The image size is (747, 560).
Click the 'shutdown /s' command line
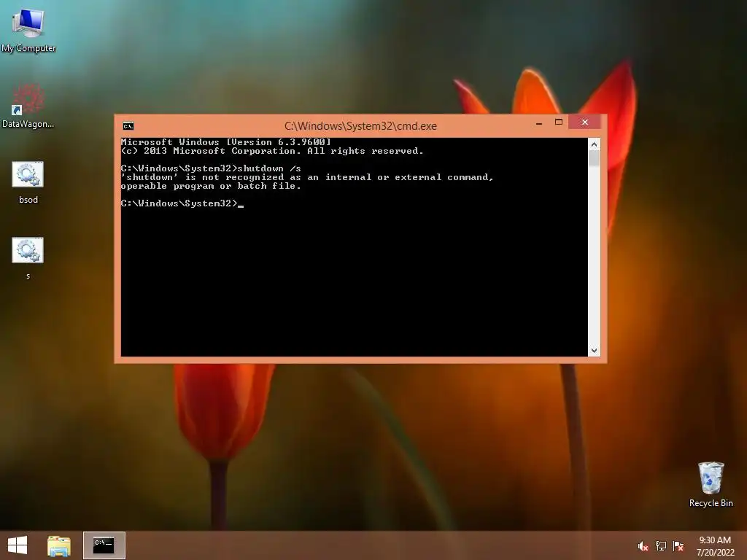[211, 168]
